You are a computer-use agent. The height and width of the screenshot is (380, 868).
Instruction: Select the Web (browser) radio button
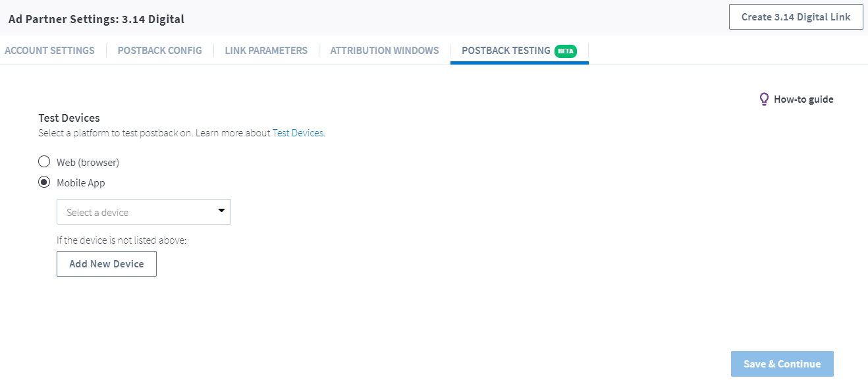[x=44, y=161]
